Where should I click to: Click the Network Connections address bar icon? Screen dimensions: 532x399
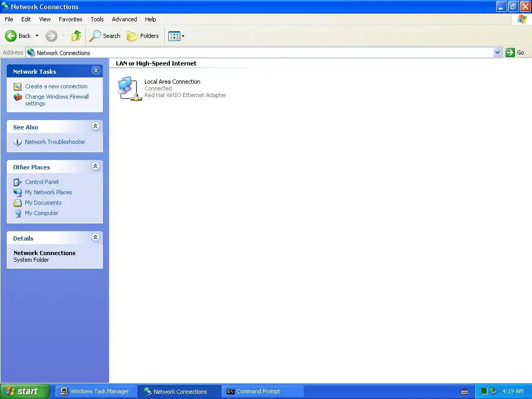coord(31,52)
